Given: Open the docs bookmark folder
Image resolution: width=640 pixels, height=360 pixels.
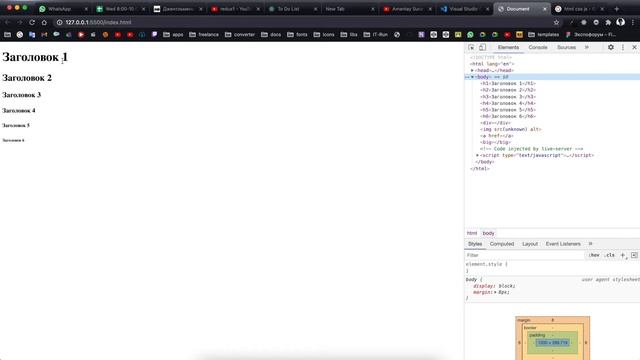Looking at the screenshot, I should [271, 35].
